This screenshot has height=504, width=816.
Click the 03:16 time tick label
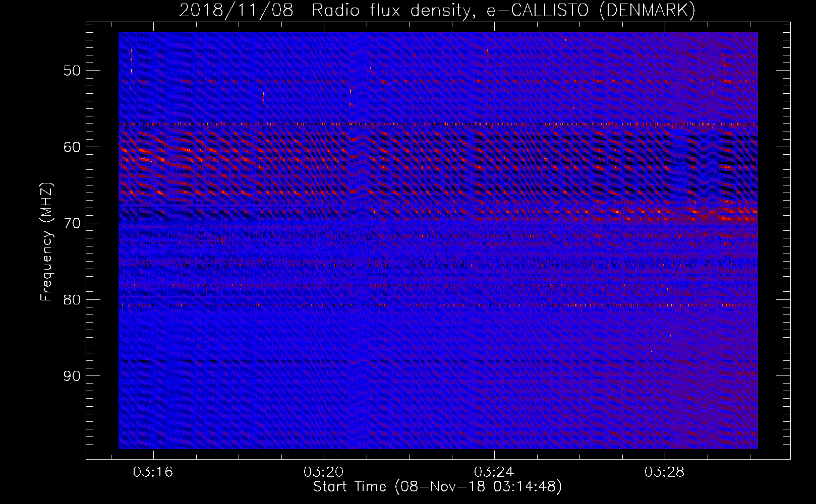tap(153, 472)
